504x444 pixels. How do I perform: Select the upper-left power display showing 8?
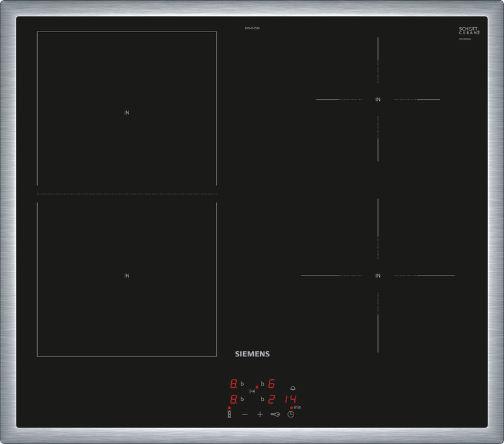(x=232, y=383)
